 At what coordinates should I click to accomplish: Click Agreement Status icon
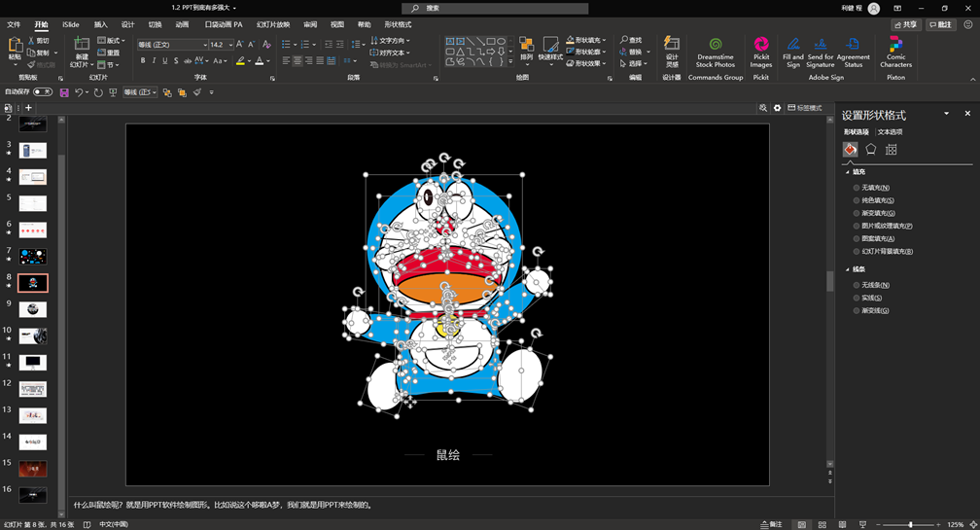pyautogui.click(x=854, y=53)
